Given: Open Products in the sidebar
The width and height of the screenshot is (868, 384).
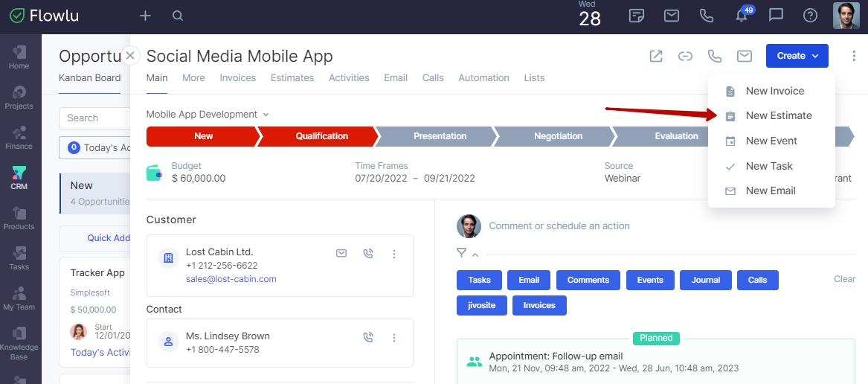Looking at the screenshot, I should [19, 219].
